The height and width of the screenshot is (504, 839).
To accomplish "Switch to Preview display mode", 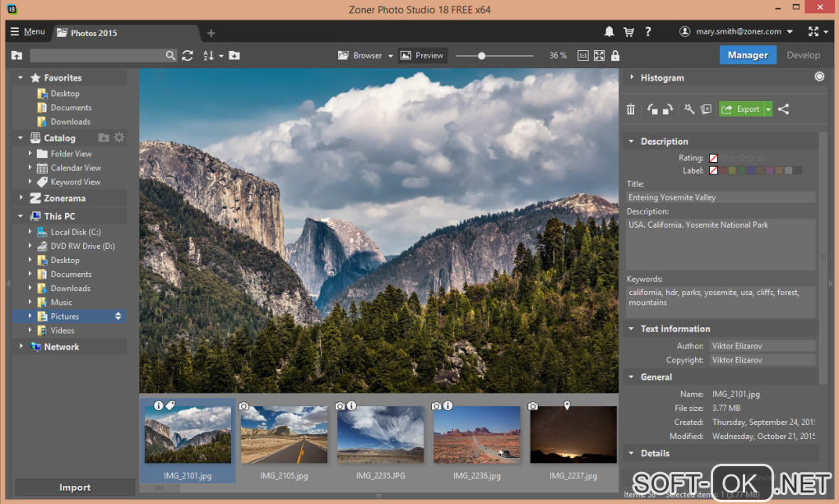I will (422, 56).
